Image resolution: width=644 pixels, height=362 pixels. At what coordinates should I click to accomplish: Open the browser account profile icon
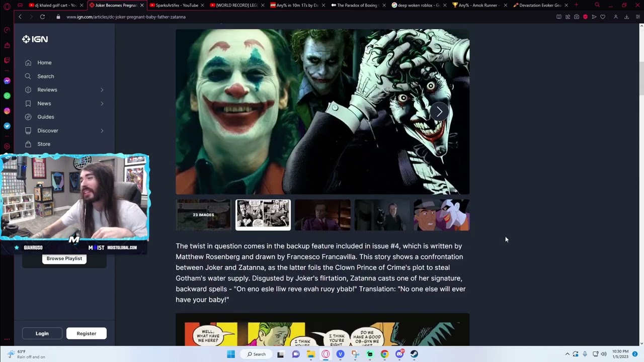point(616,17)
